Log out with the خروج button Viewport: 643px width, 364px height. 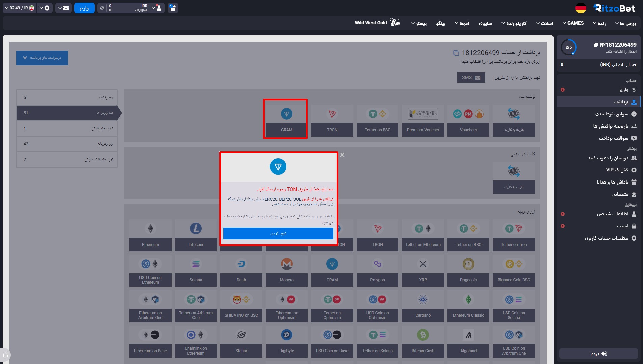tap(598, 354)
